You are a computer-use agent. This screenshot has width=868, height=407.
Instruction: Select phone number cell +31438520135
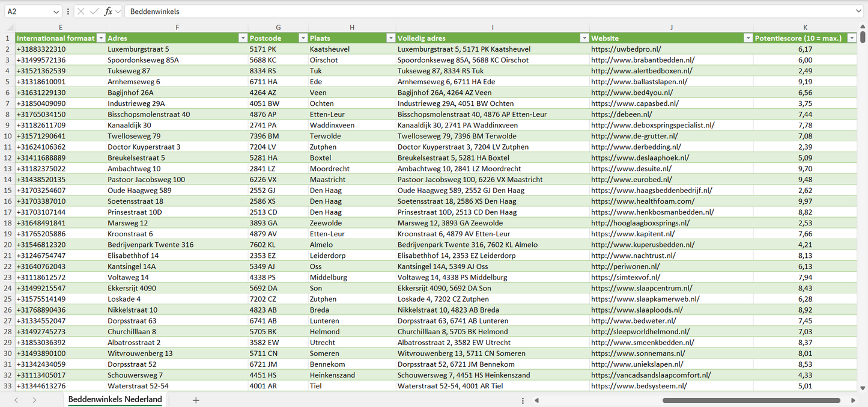(x=61, y=180)
